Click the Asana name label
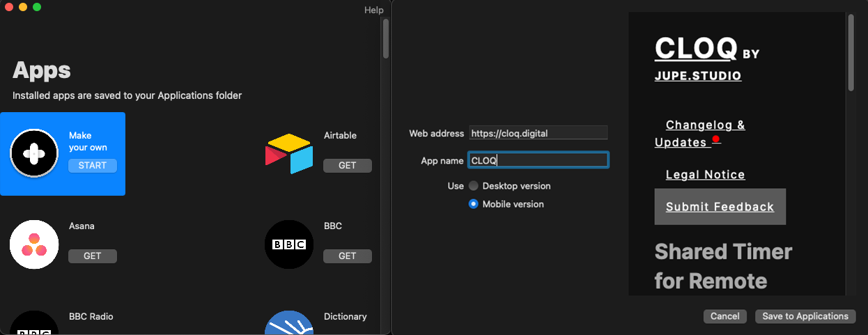Screen dimensions: 868x335 [82, 226]
